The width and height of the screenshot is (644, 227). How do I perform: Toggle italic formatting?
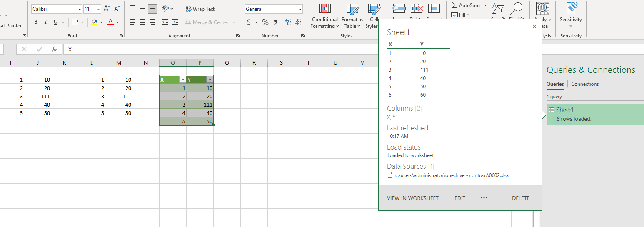tap(45, 22)
